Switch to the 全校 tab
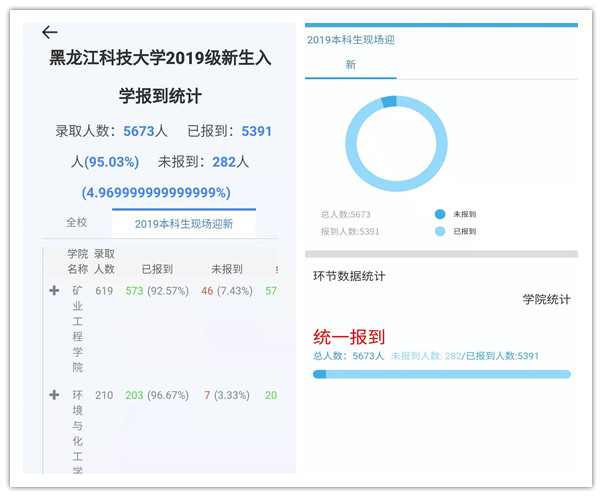Screen dimensions: 602x497 tap(77, 223)
